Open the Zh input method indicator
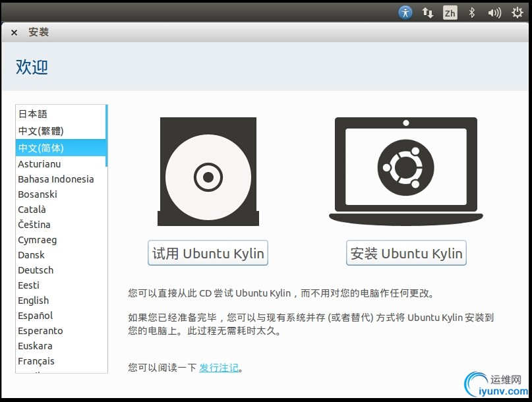Viewport: 532px width, 402px height. tap(450, 13)
